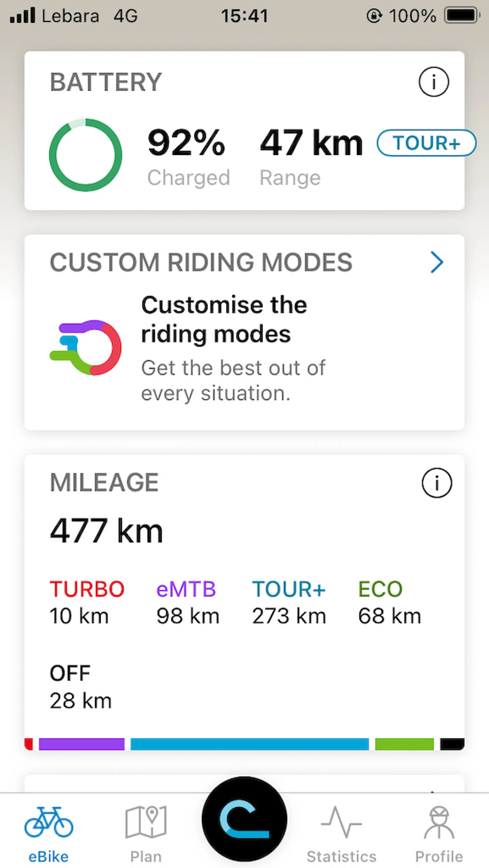Tap the 477 km total mileage
This screenshot has height=868, width=489.
click(106, 531)
